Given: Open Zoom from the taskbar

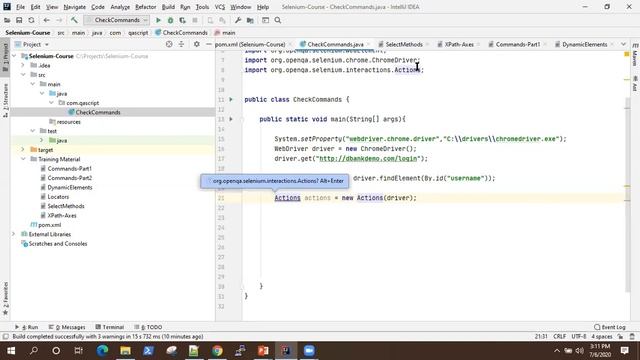Looking at the screenshot, I should coord(309,351).
